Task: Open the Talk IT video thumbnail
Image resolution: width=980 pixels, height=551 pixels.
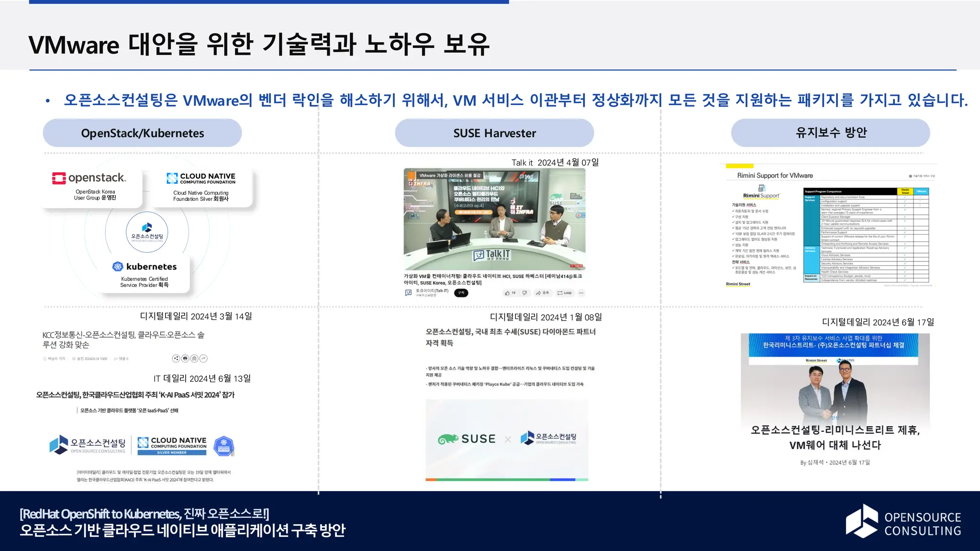Action: click(494, 219)
